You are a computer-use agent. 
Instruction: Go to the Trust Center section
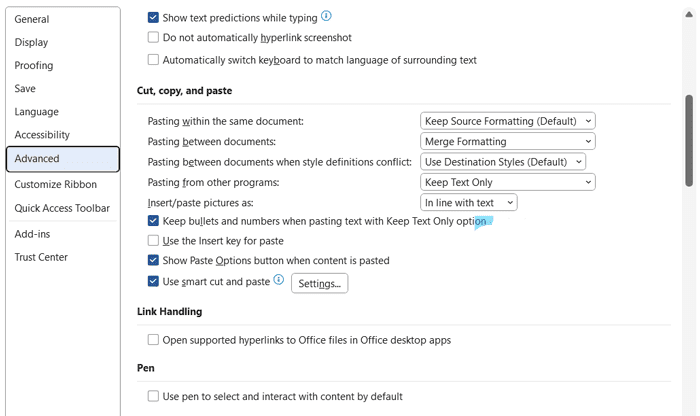[41, 258]
